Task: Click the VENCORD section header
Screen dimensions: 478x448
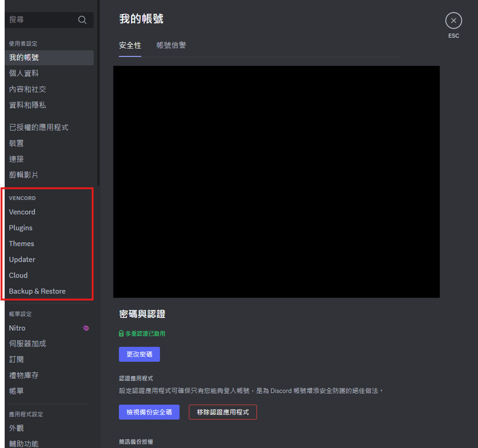Action: tap(22, 198)
